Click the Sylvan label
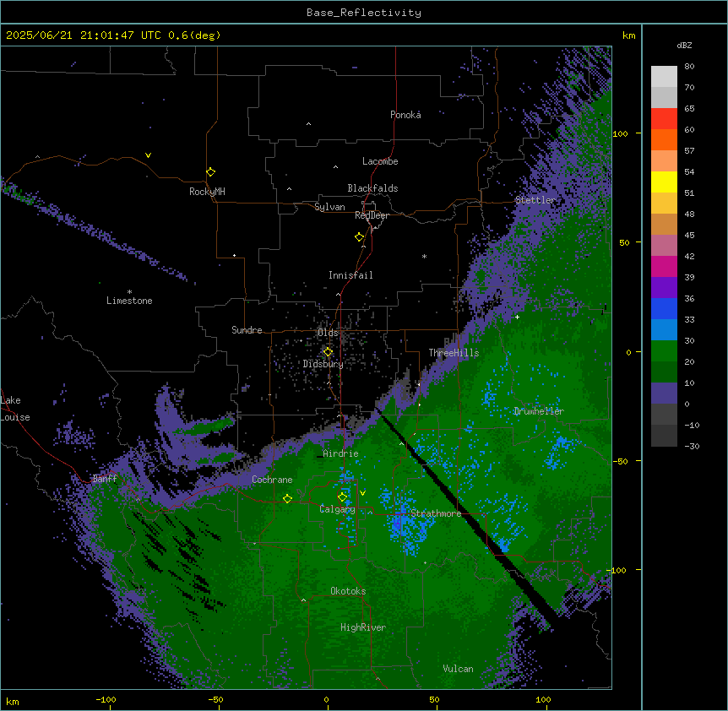Viewport: 728px width, 711px height. [329, 207]
